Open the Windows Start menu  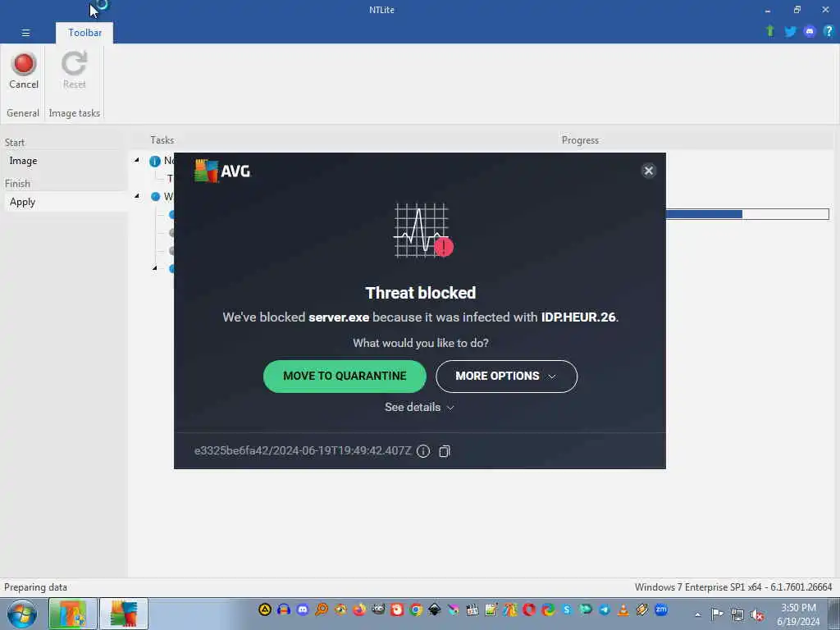coord(22,614)
